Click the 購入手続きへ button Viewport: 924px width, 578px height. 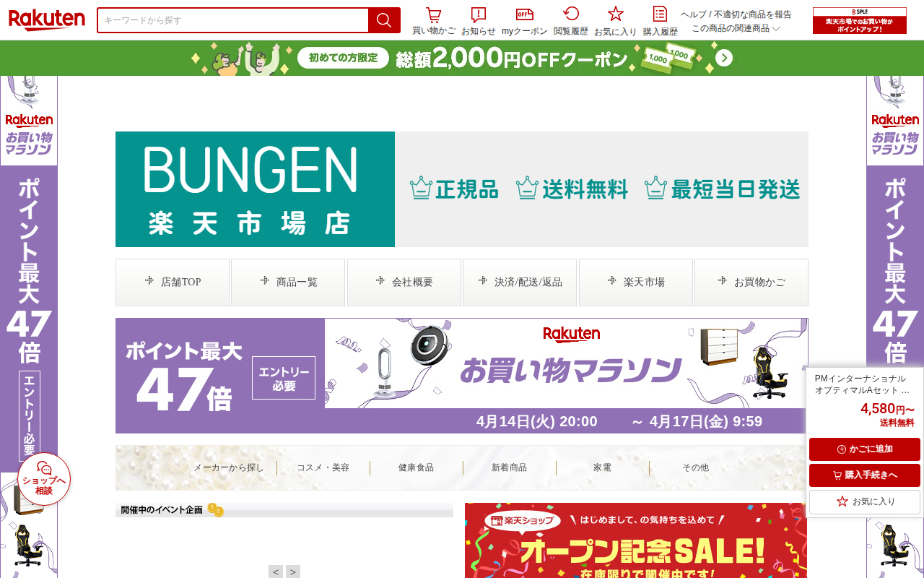pyautogui.click(x=865, y=475)
